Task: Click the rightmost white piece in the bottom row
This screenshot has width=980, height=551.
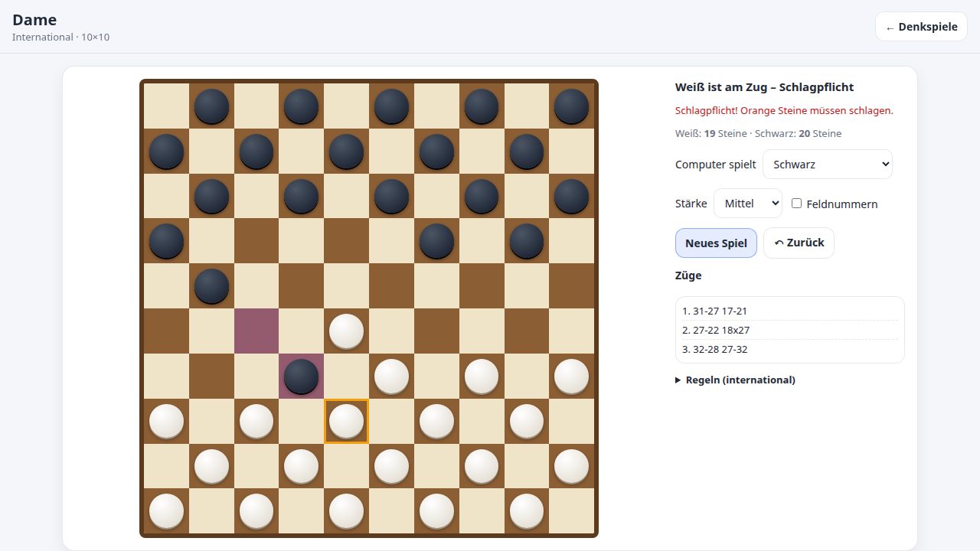Action: (526, 510)
